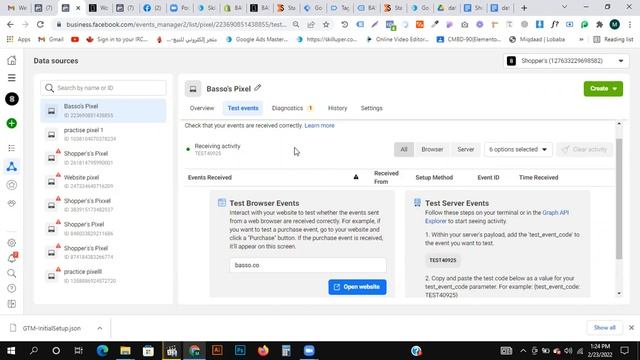Screen dimensions: 640x360
Task: Click the Time Received column header
Action: [538, 178]
